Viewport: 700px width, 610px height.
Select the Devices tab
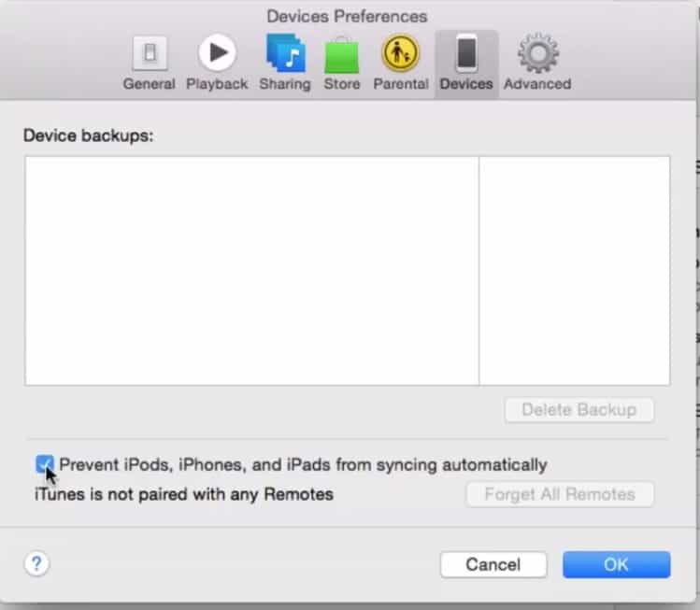466,63
